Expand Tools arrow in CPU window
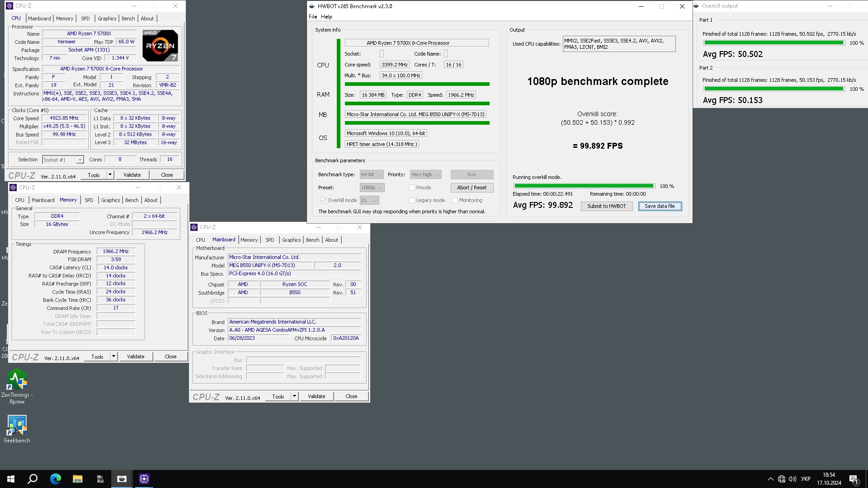 [109, 175]
